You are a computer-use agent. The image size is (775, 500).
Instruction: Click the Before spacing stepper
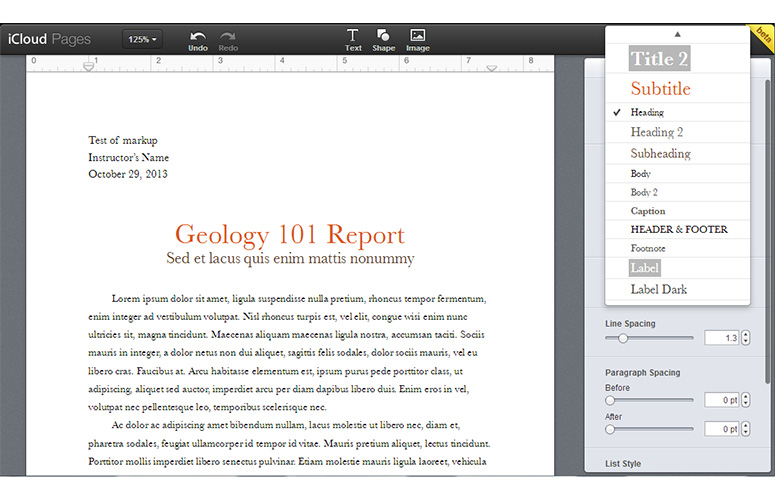[x=745, y=400]
